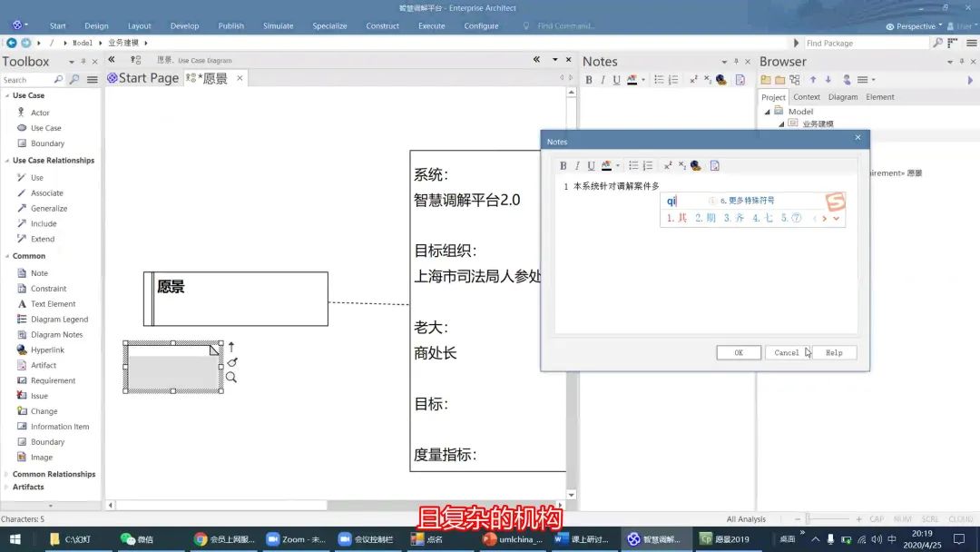Apply underline in Notes dialog toolbar
The width and height of the screenshot is (980, 552).
591,165
